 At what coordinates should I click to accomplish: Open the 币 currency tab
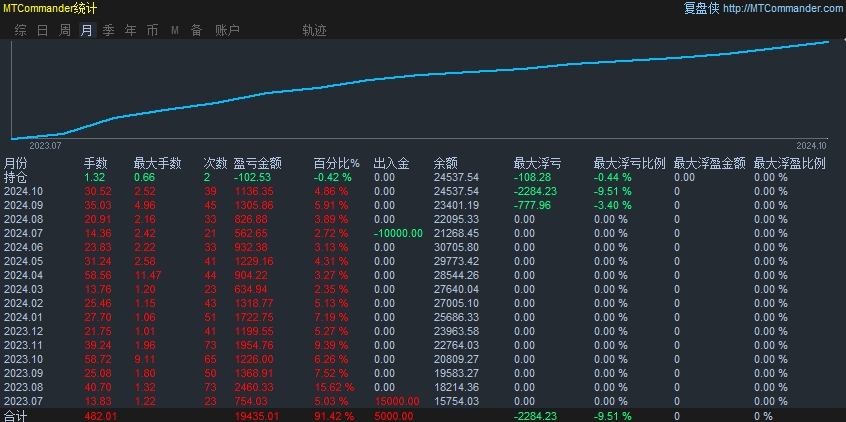(153, 30)
